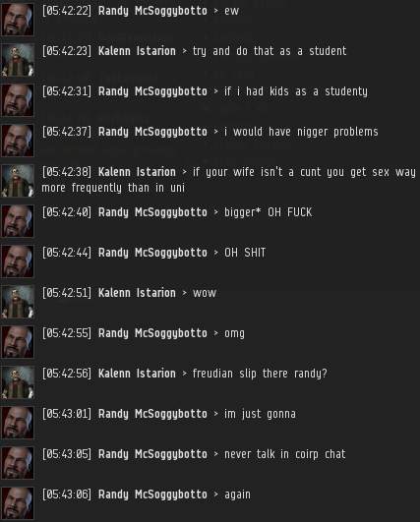This screenshot has width=420, height=522.
Task: Select the avatar beside the 'OH SHIT' message
Action: [18, 261]
